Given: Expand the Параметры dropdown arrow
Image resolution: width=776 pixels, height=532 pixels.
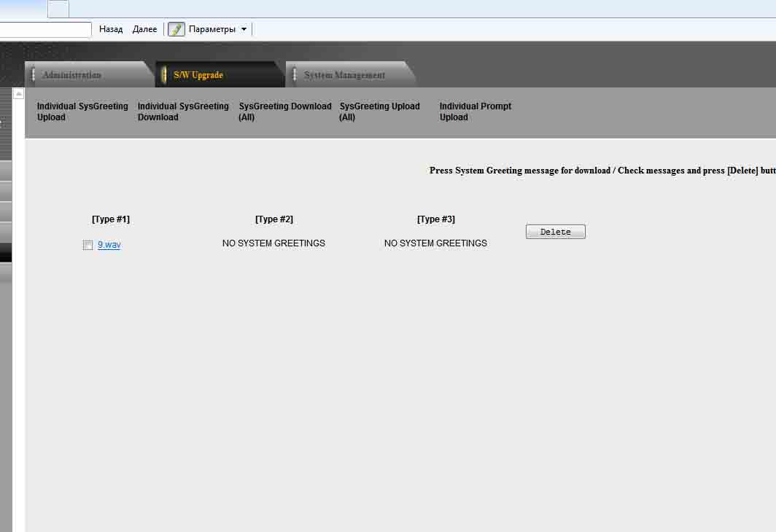Looking at the screenshot, I should [244, 29].
